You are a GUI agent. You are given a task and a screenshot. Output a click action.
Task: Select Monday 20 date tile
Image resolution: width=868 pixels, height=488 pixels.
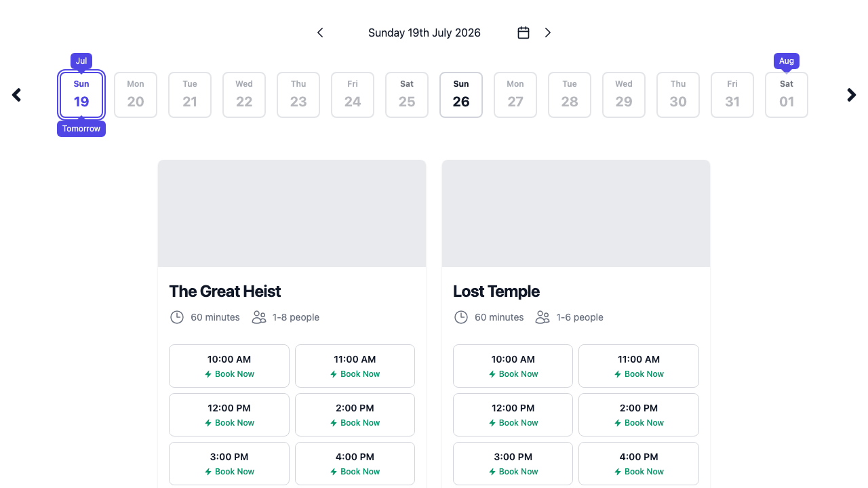coord(136,95)
